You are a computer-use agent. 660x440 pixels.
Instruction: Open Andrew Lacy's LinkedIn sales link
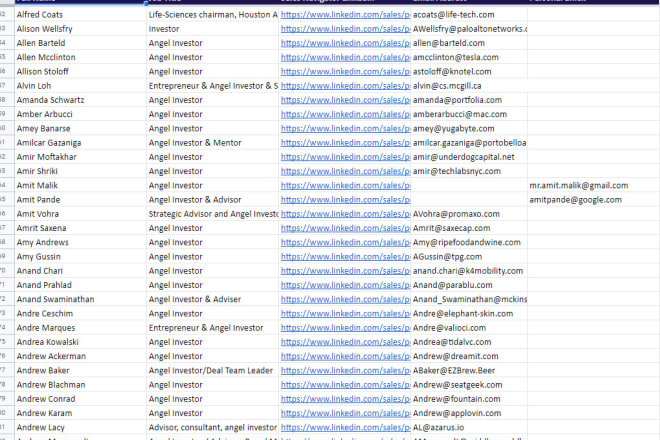[346, 427]
